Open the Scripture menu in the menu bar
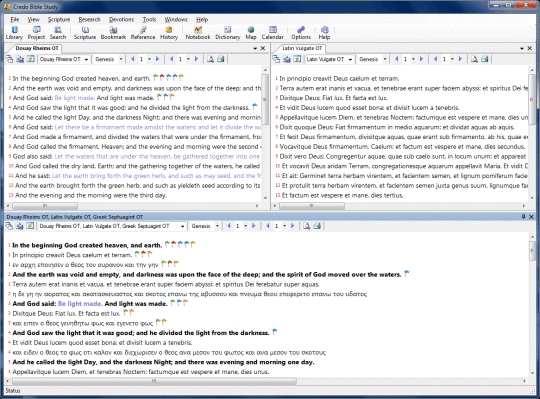Viewport: 540px width, 399px height. (x=59, y=19)
